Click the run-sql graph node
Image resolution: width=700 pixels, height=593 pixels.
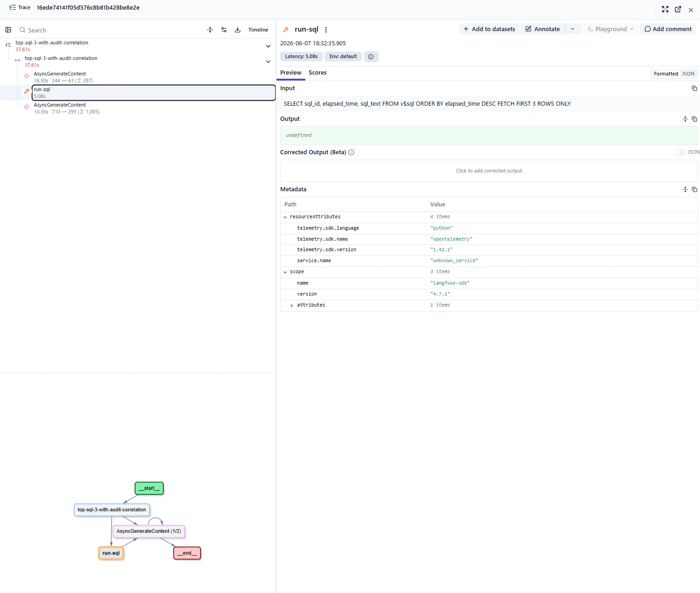point(111,553)
